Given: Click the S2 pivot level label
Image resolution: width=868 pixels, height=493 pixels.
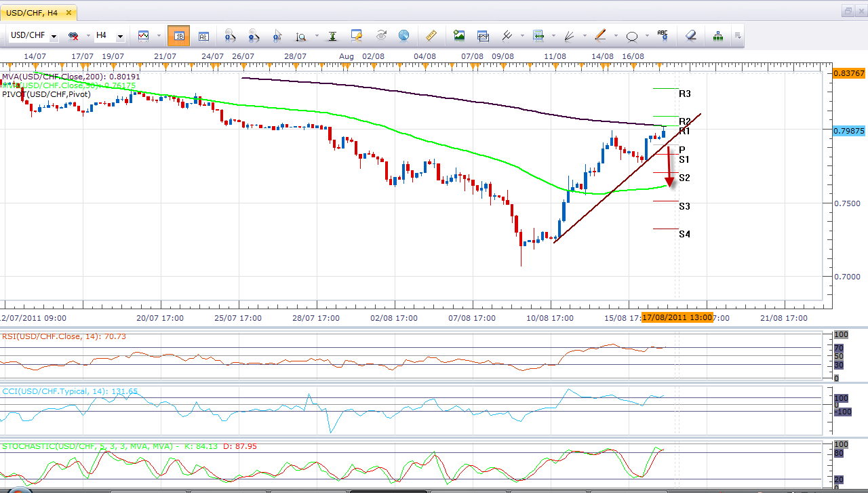Looking at the screenshot, I should (684, 178).
